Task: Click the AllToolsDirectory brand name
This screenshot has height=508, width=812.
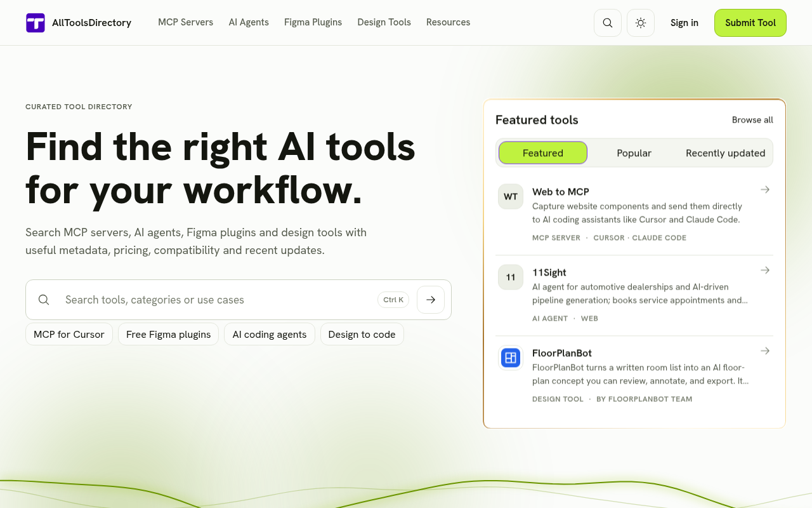Action: (92, 23)
